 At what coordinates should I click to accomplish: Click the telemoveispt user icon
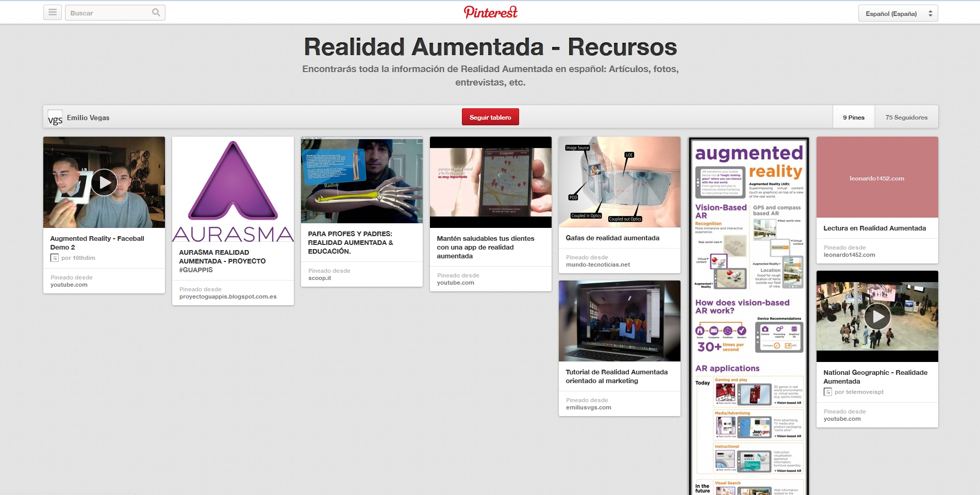828,392
